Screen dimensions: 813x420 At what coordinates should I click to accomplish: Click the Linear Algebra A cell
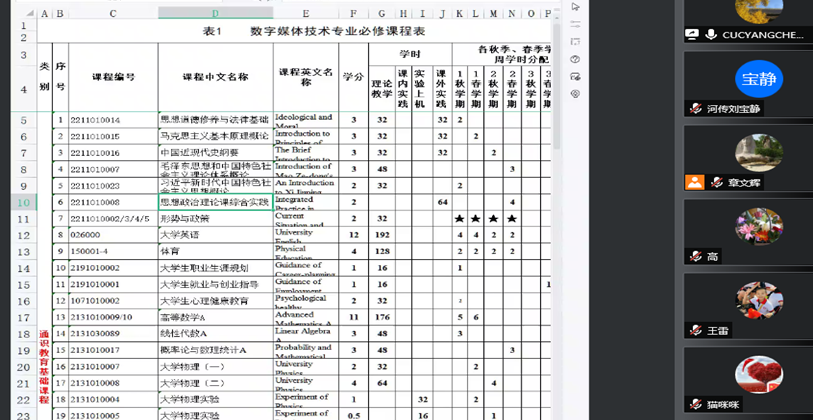[x=306, y=333]
